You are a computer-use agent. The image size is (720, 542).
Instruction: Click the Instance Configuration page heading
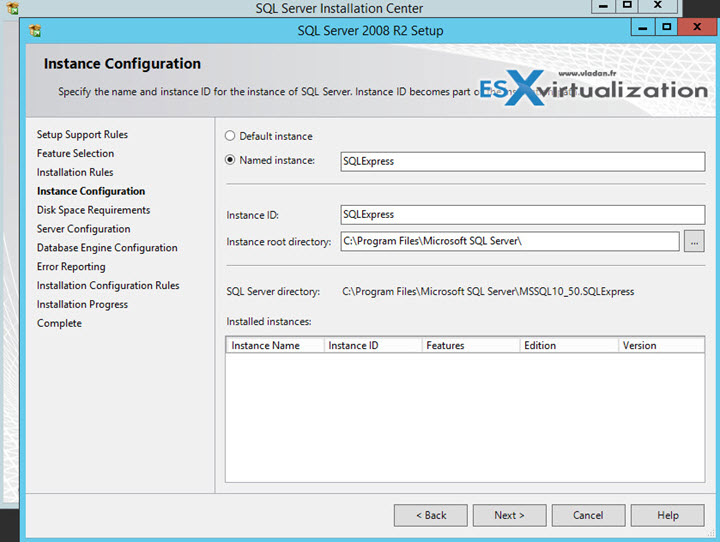122,63
